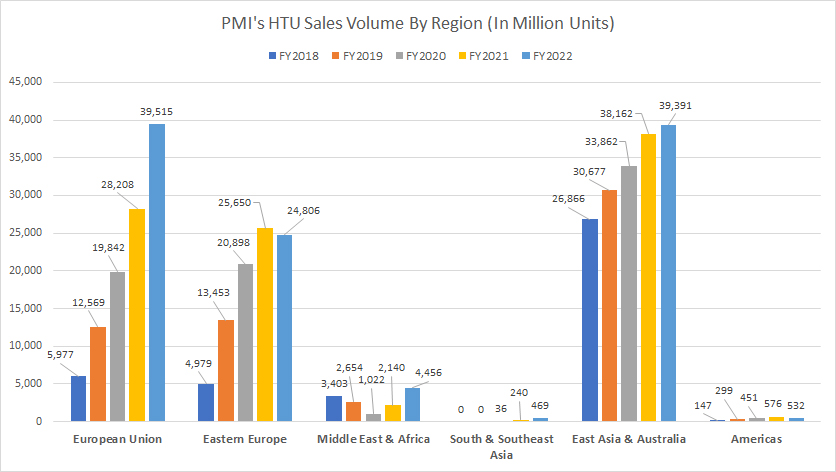Screen dimensions: 836x472
Task: Click the FY2018 legend color swatch
Action: (x=272, y=56)
